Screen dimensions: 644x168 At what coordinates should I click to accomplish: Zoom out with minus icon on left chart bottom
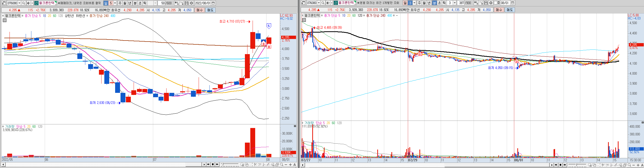click(x=286, y=165)
